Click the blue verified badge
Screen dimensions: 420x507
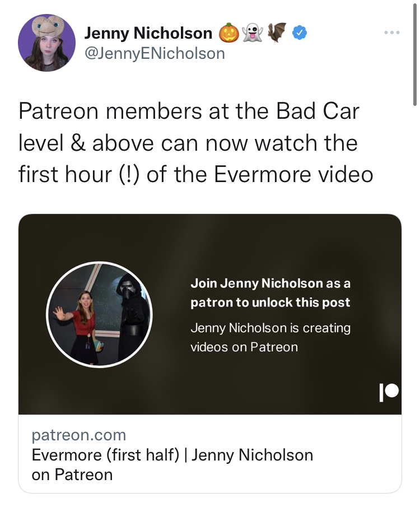point(300,32)
